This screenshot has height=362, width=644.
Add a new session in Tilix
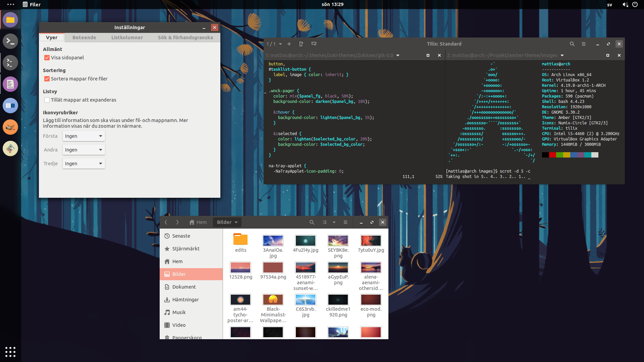(289, 44)
